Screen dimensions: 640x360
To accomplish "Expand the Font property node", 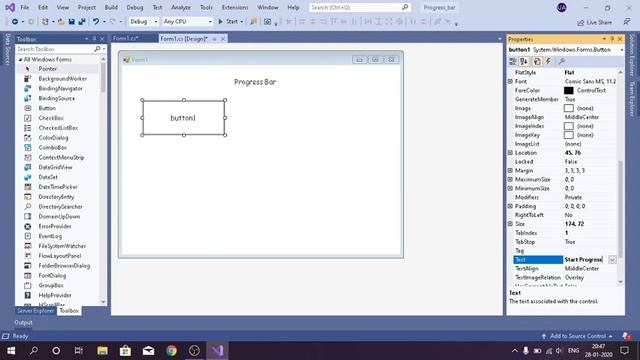I will coord(510,82).
